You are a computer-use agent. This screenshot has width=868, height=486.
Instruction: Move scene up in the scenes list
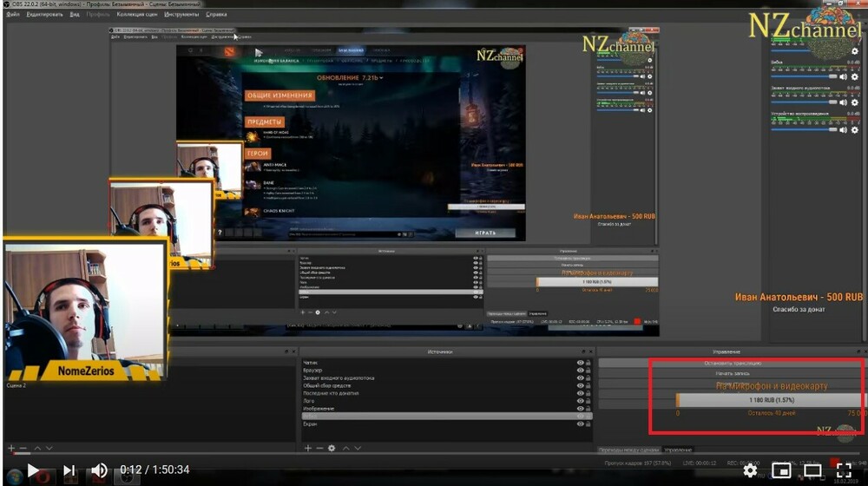click(37, 449)
